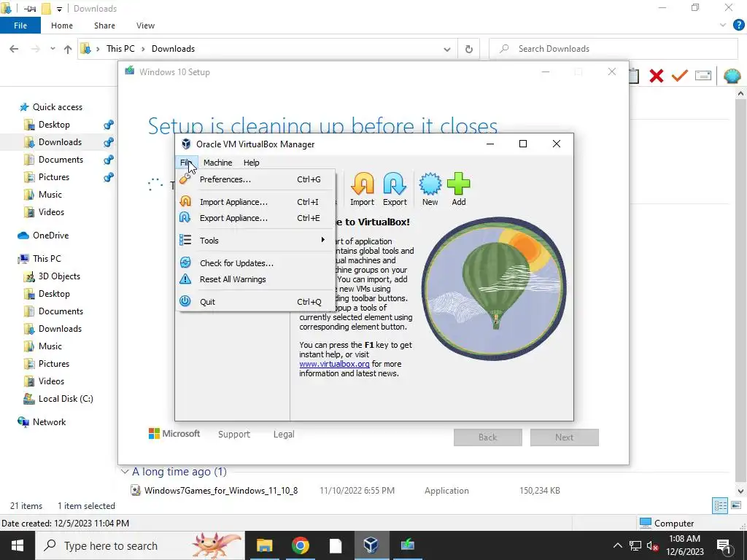
Task: Switch to View tab in File Explorer
Action: (x=145, y=26)
